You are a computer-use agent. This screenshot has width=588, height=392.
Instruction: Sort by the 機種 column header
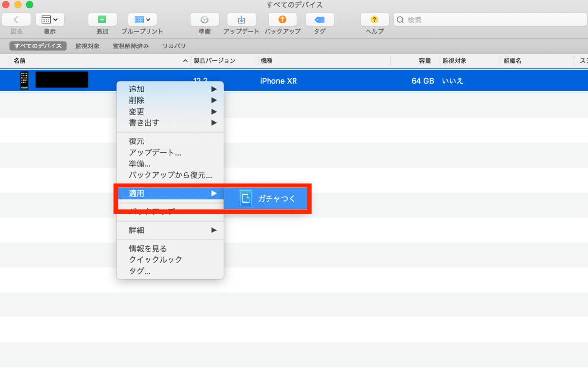point(324,61)
